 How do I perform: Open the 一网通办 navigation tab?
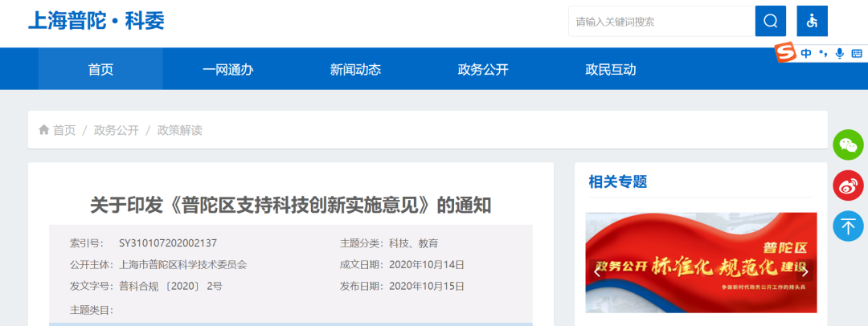click(x=228, y=69)
